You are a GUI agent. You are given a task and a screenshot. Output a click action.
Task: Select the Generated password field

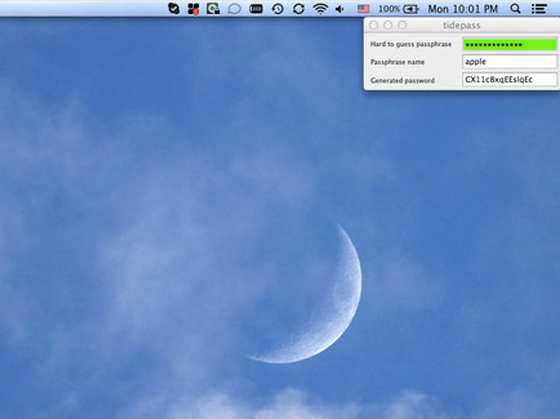click(510, 79)
